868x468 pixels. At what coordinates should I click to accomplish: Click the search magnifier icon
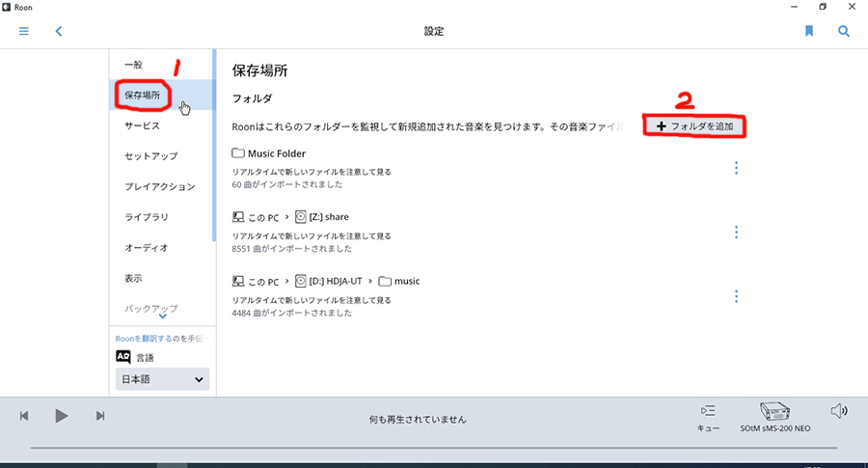844,31
